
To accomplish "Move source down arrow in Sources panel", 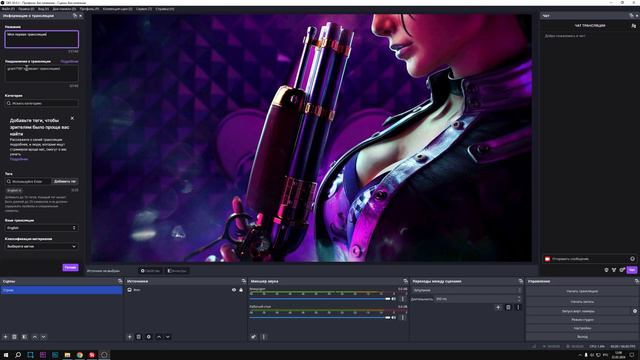I will click(167, 337).
